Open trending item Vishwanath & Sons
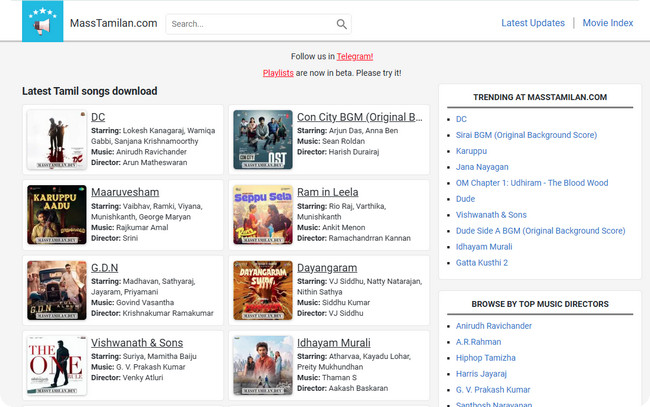 pyautogui.click(x=491, y=215)
